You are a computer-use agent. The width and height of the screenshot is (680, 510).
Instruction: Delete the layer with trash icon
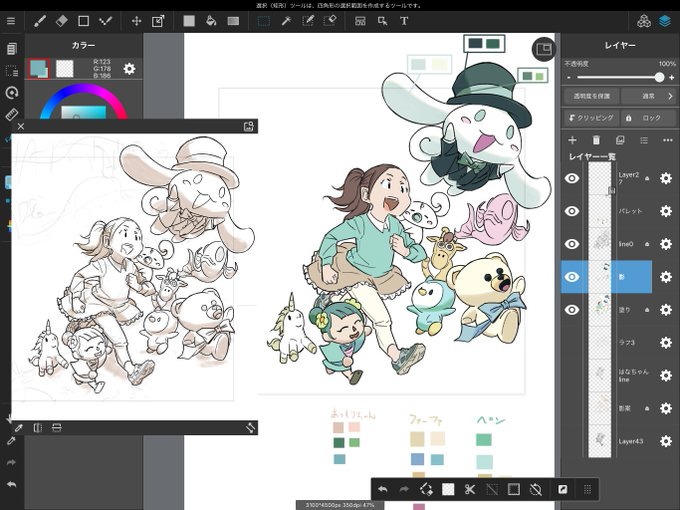click(596, 140)
